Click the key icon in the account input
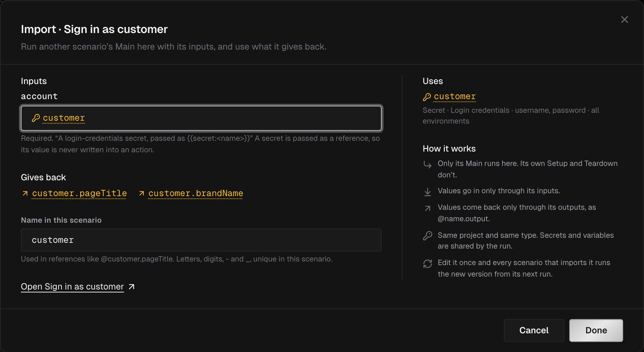 point(36,118)
